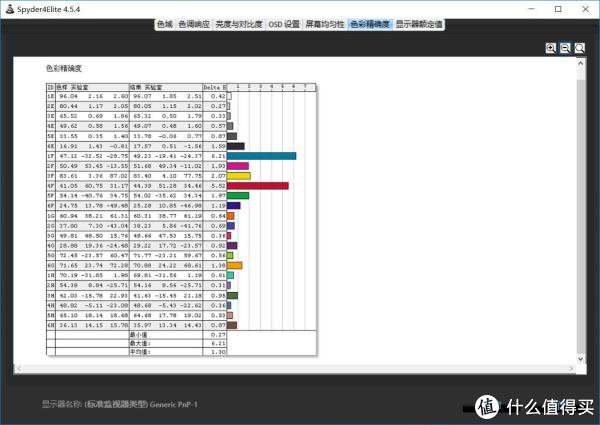Select the 色彩精确度 tab
Image resolution: width=600 pixels, height=425 pixels.
pos(370,24)
